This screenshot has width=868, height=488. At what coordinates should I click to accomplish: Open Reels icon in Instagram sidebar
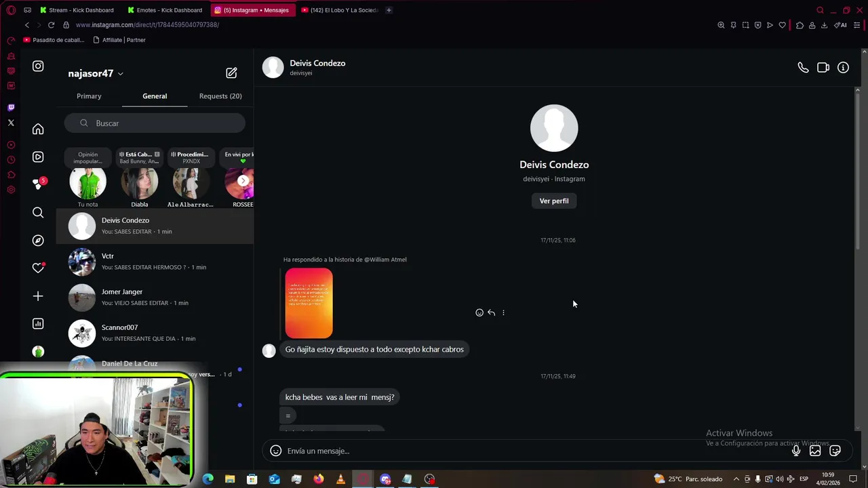(38, 157)
